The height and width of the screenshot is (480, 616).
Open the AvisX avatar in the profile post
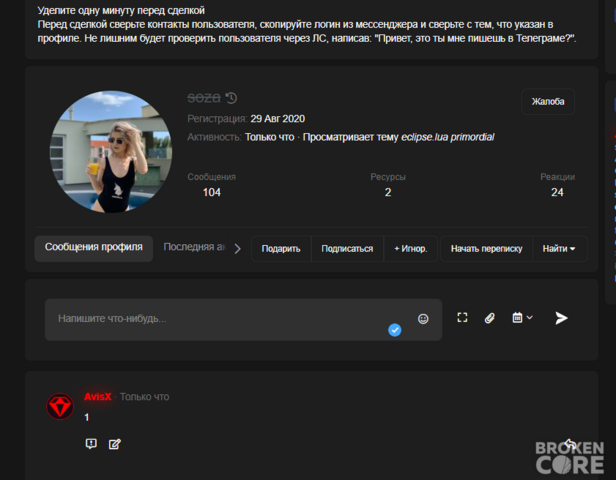coord(60,407)
